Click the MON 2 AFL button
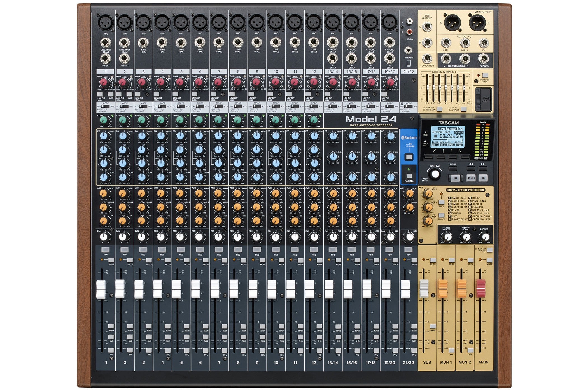This screenshot has width=588, height=392. 470,350
